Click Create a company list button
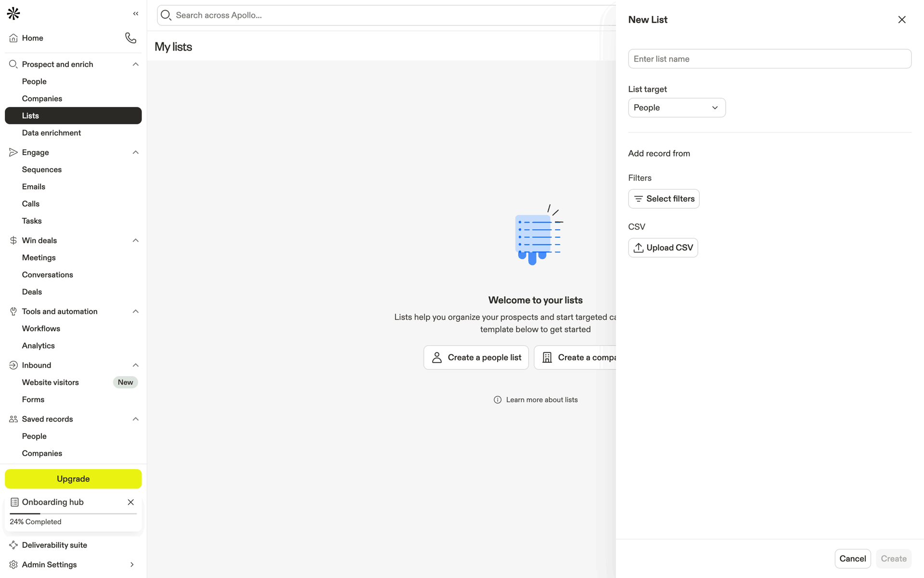The image size is (924, 578). tap(575, 357)
